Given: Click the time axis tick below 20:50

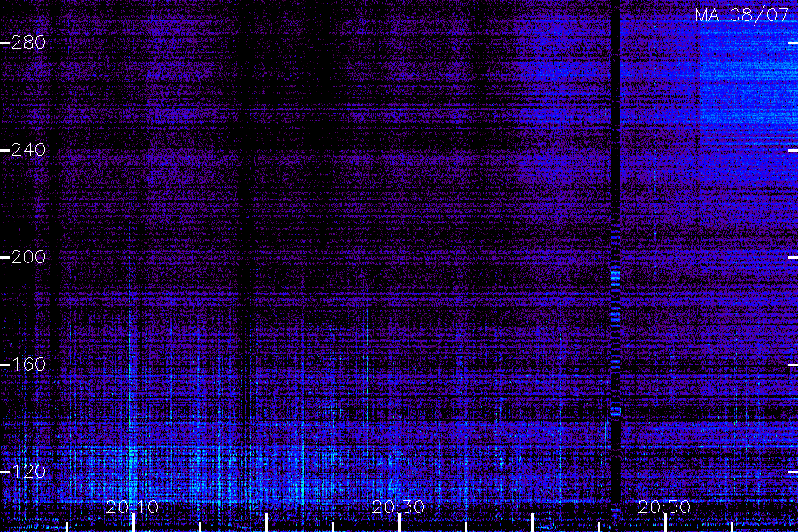Looking at the screenshot, I should (665, 523).
